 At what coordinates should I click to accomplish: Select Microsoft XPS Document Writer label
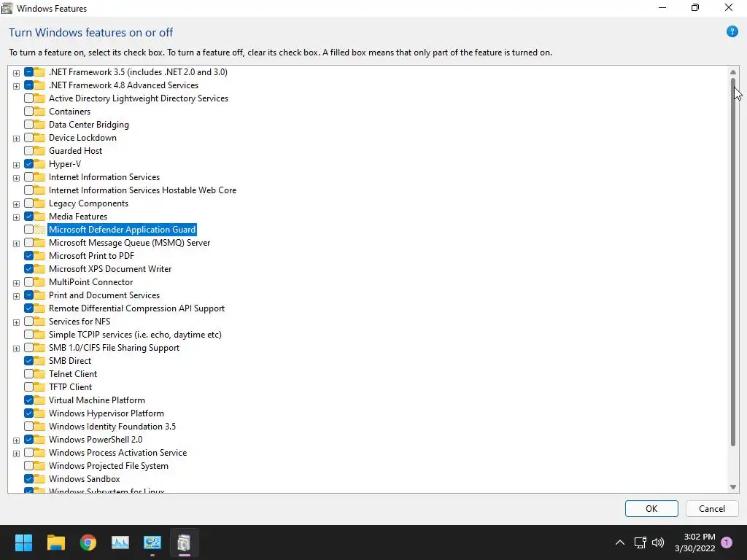[110, 269]
